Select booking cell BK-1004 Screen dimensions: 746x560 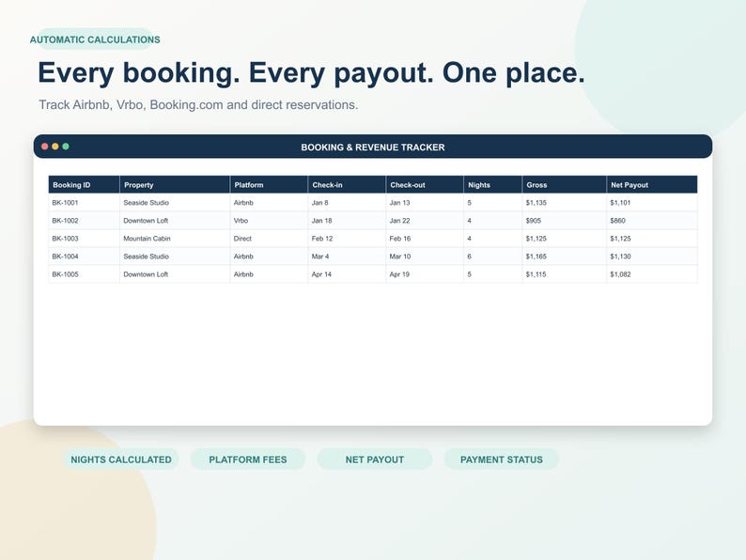(85, 257)
